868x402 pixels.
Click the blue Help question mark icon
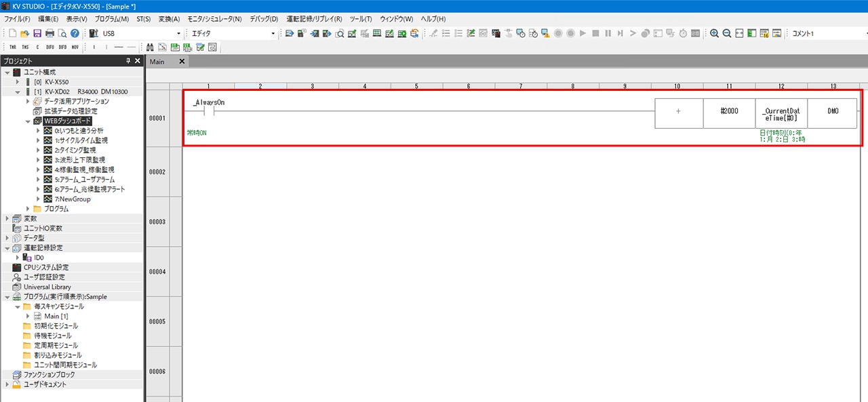click(x=75, y=33)
